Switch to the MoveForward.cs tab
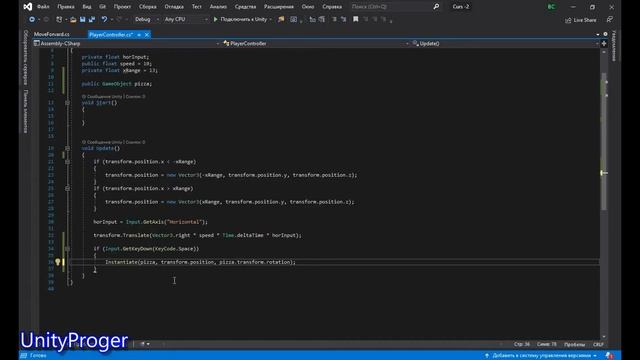 (x=52, y=35)
